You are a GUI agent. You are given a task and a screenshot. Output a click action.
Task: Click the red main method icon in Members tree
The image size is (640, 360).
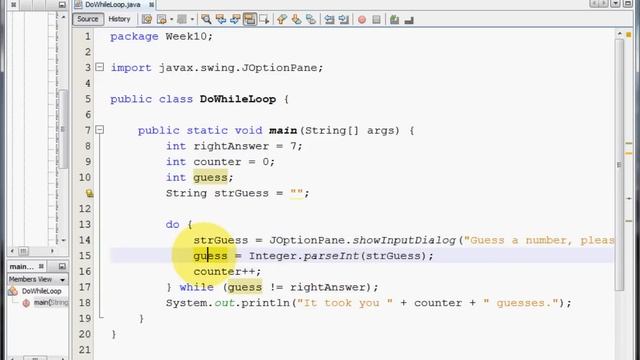[x=26, y=303]
